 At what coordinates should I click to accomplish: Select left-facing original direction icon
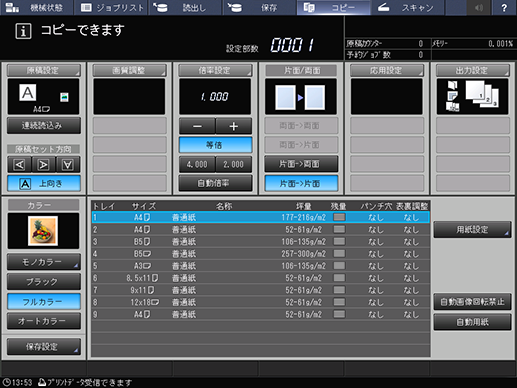tap(19, 164)
